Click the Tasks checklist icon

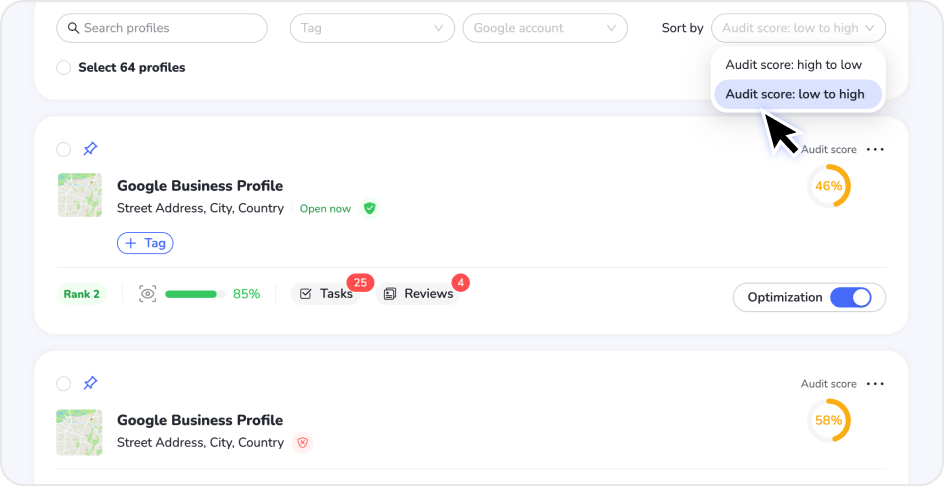(306, 294)
